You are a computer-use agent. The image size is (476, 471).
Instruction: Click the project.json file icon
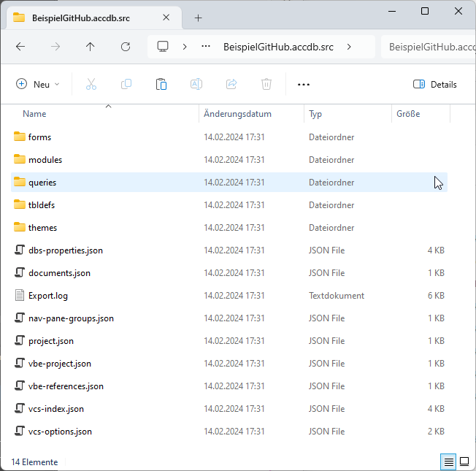20,340
